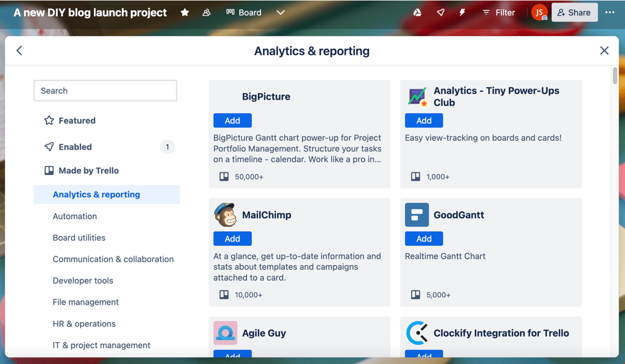Go back with the left arrow

coord(19,51)
